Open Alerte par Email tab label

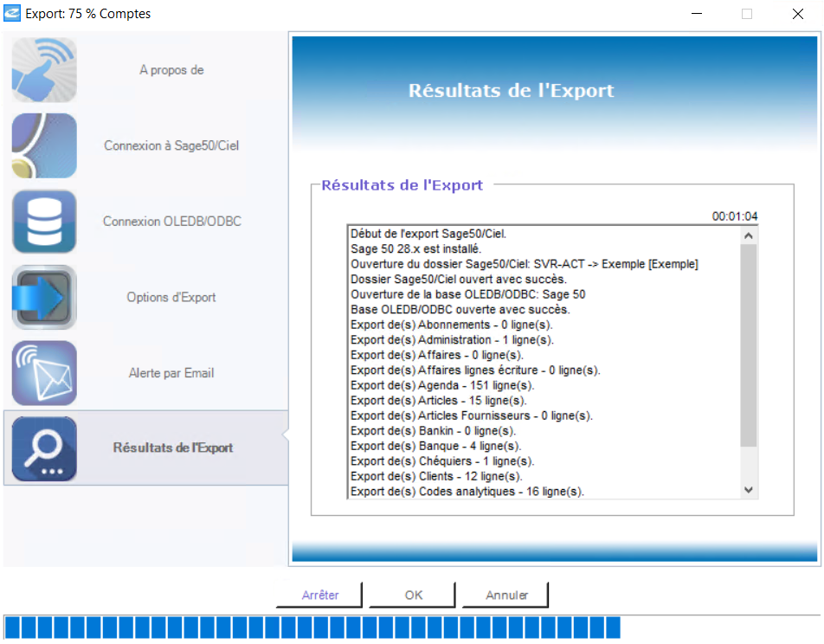pyautogui.click(x=171, y=373)
